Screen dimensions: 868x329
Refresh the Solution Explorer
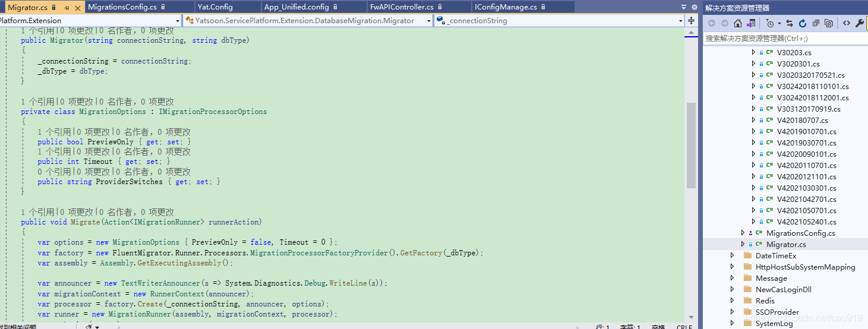803,23
